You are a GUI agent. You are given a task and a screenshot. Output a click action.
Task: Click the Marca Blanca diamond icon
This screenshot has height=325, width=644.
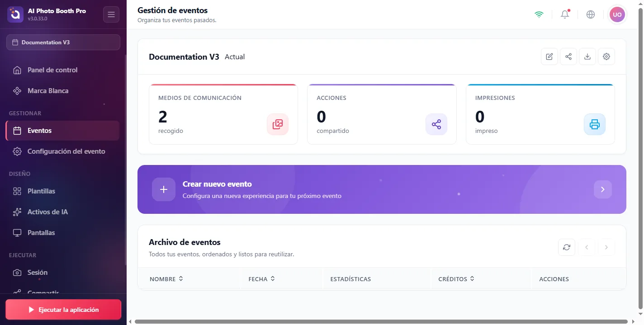click(17, 91)
